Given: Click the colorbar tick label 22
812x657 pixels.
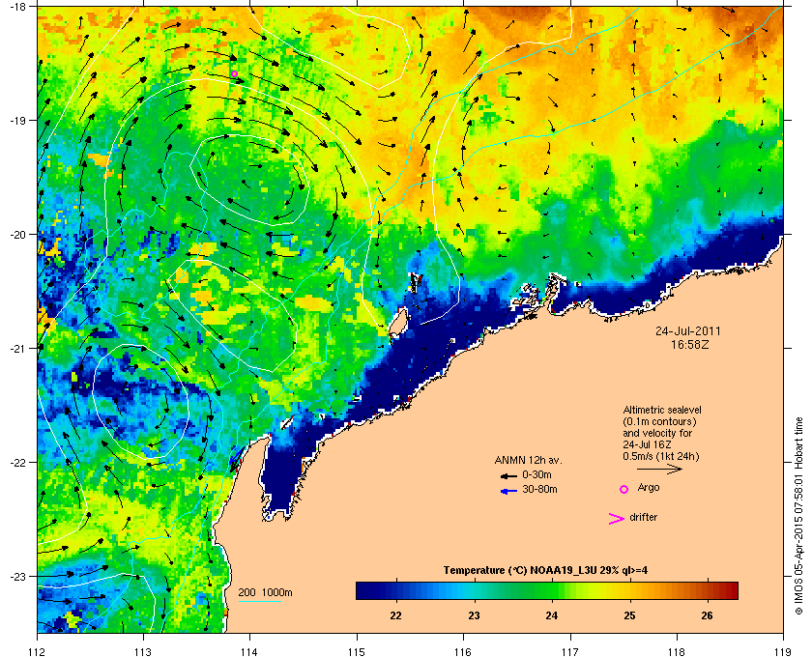Looking at the screenshot, I should pos(395,615).
